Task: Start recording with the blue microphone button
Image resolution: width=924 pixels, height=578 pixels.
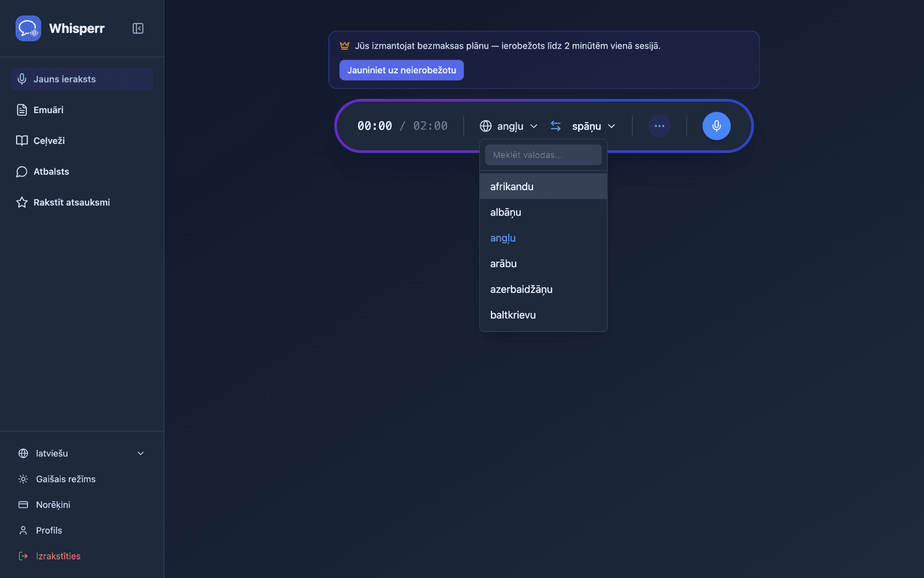Action: pyautogui.click(x=717, y=126)
